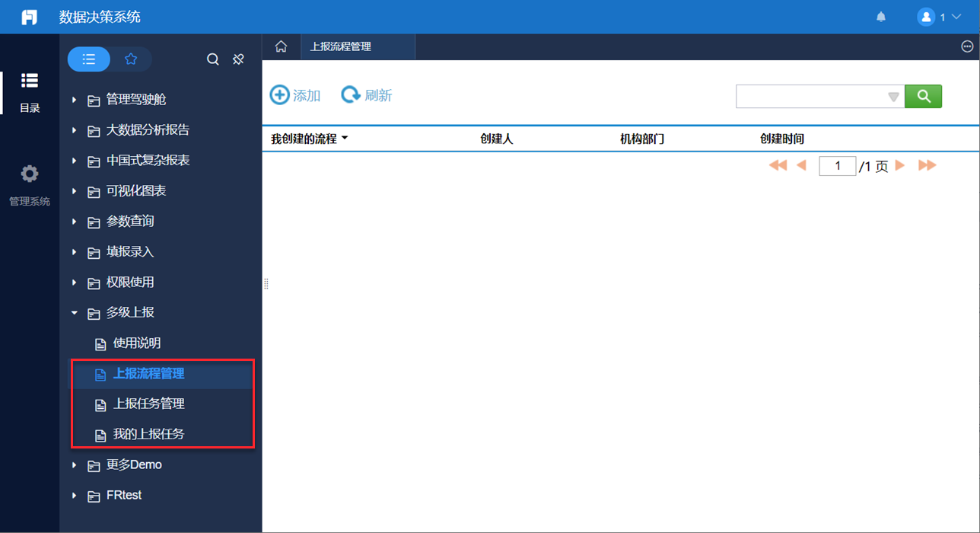Click the 刷新 refresh button
The width and height of the screenshot is (980, 533).
(x=367, y=95)
